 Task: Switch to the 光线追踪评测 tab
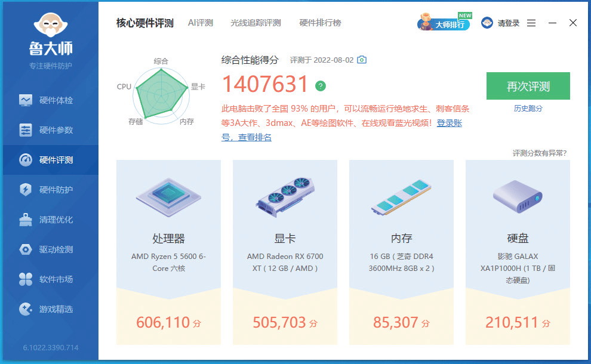[256, 23]
